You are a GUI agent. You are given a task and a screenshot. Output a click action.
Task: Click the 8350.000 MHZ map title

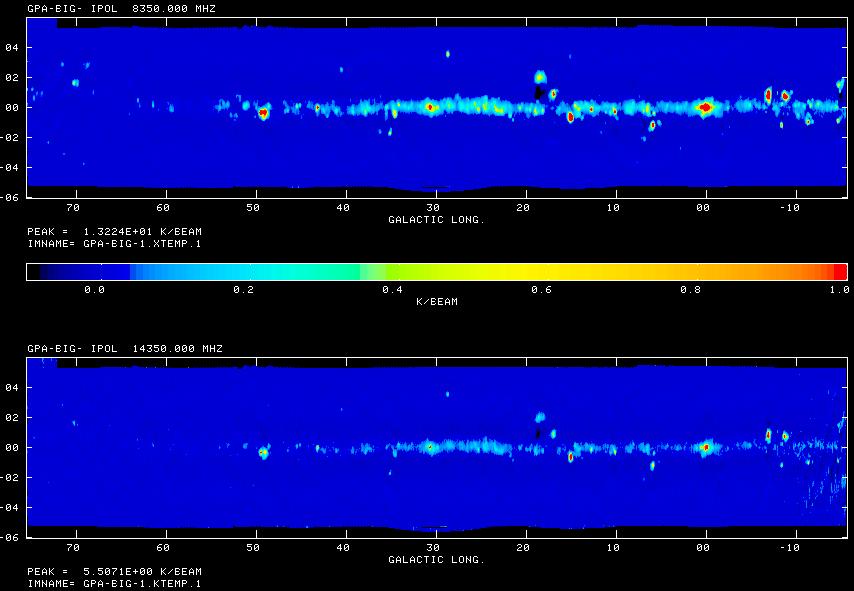coord(121,9)
